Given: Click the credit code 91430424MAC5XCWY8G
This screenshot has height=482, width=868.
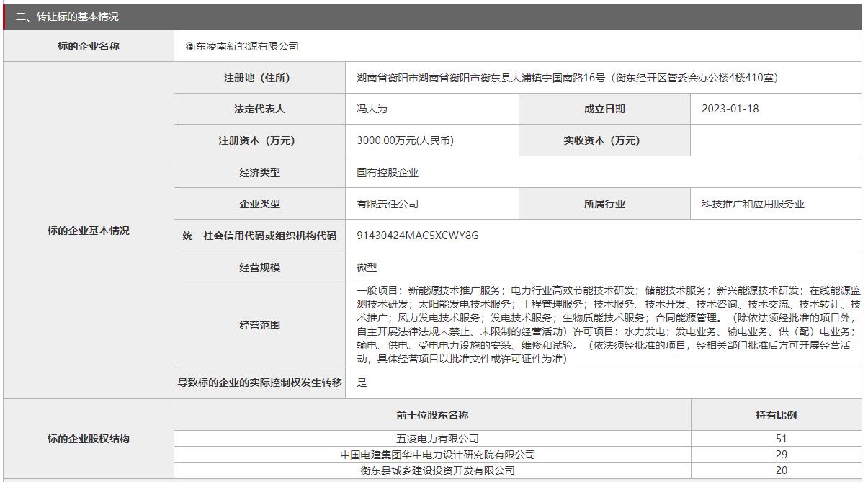Looking at the screenshot, I should point(418,236).
